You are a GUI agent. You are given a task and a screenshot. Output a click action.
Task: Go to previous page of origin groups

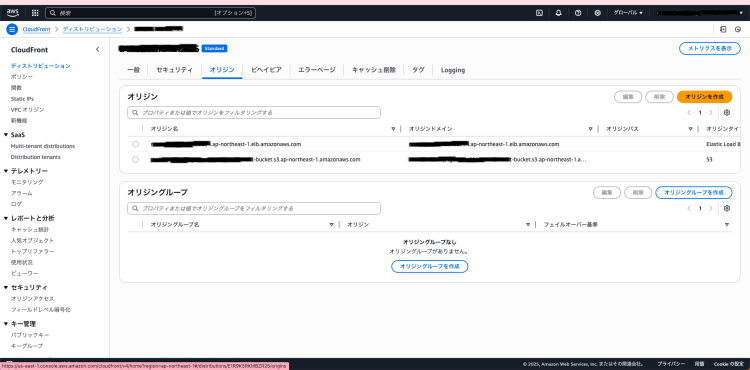pos(689,208)
